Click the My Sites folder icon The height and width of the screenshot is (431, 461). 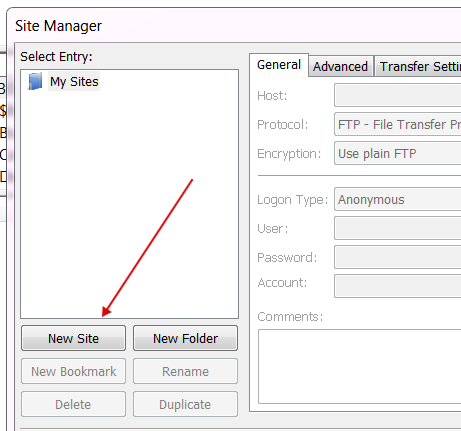[35, 81]
